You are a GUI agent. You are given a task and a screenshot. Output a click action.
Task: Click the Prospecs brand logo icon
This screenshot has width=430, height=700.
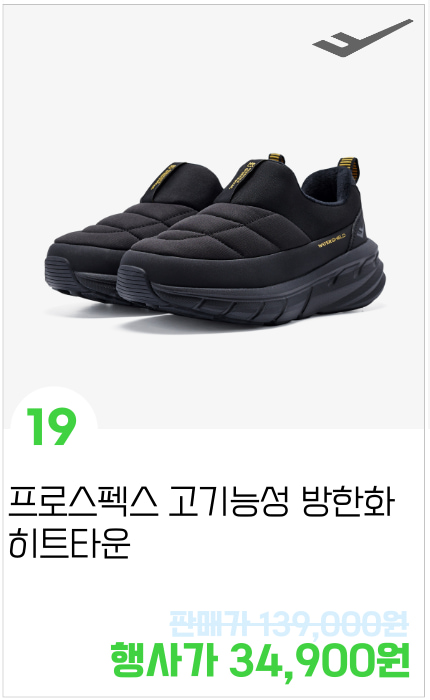pos(362,38)
